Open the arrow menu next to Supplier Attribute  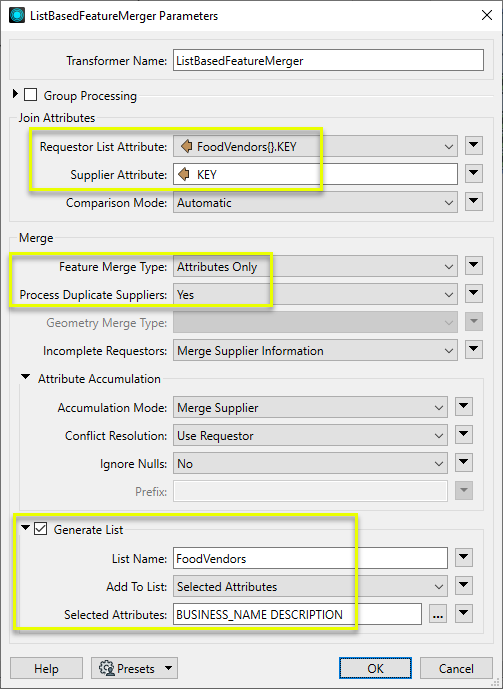click(474, 174)
